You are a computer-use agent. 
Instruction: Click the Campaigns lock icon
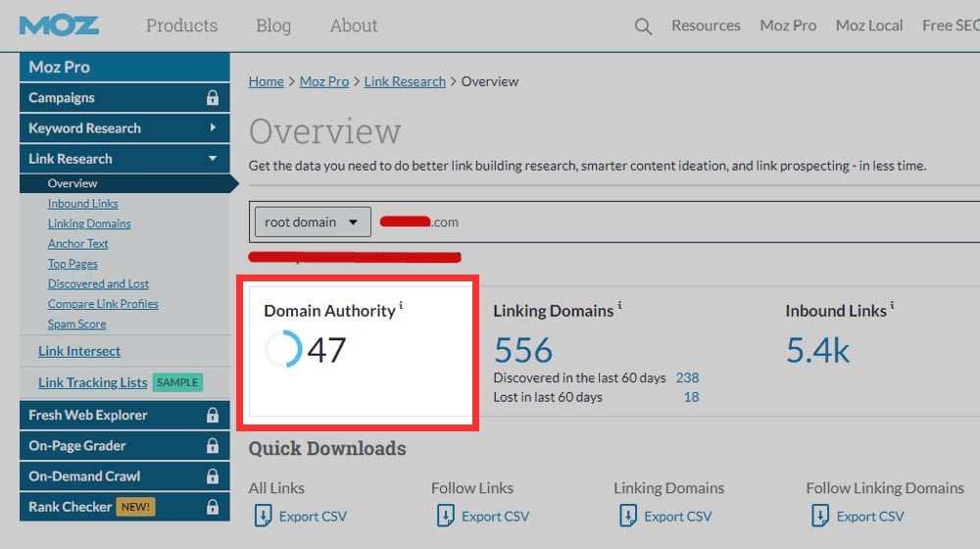pyautogui.click(x=212, y=98)
